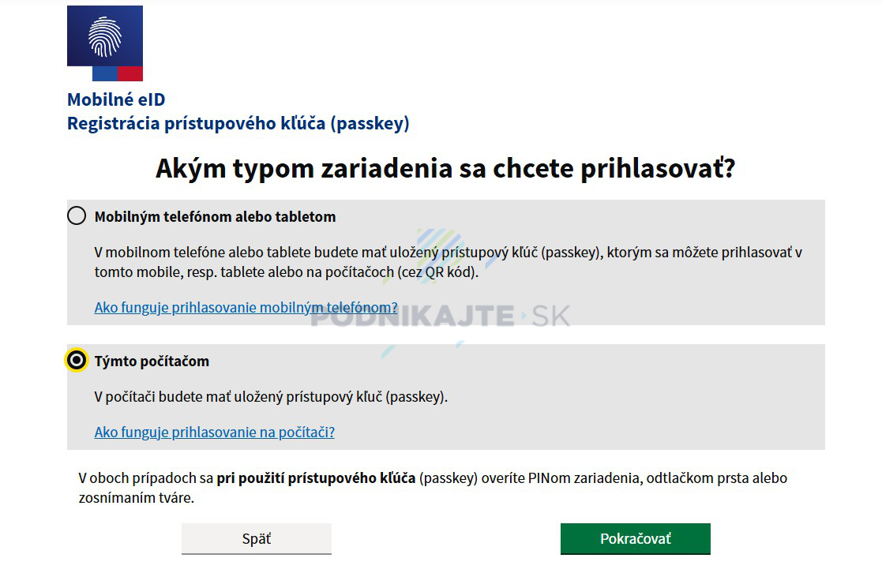Image resolution: width=882 pixels, height=588 pixels.
Task: Open 'Ako funguje prihlasovanie mobilným telefónom?' link
Action: pyautogui.click(x=246, y=308)
